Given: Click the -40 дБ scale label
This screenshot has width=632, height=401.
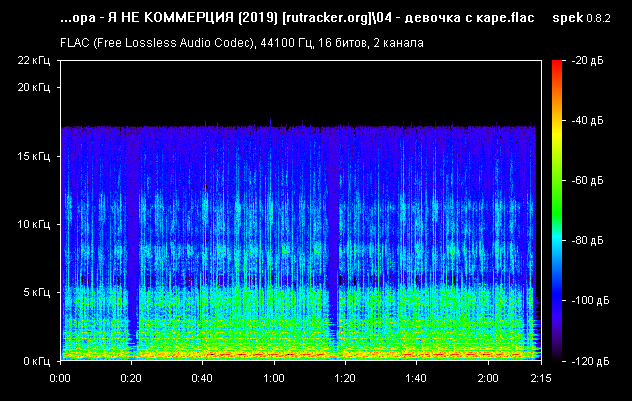Looking at the screenshot, I should click(x=587, y=120).
